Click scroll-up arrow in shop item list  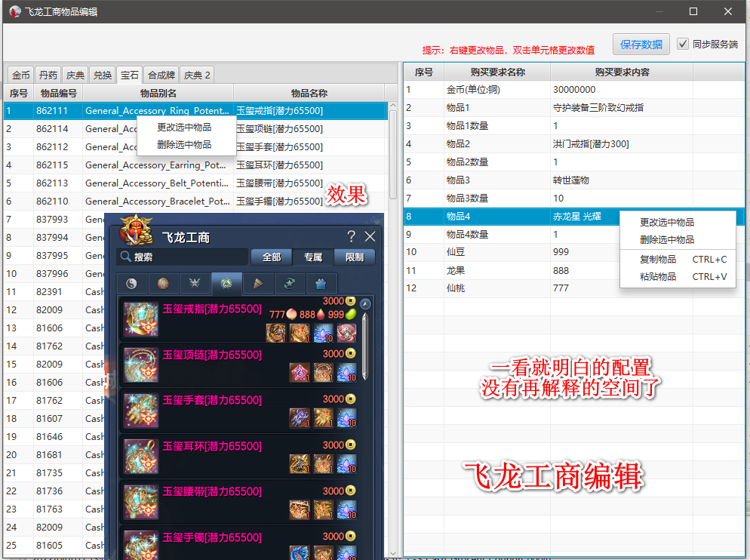365,304
